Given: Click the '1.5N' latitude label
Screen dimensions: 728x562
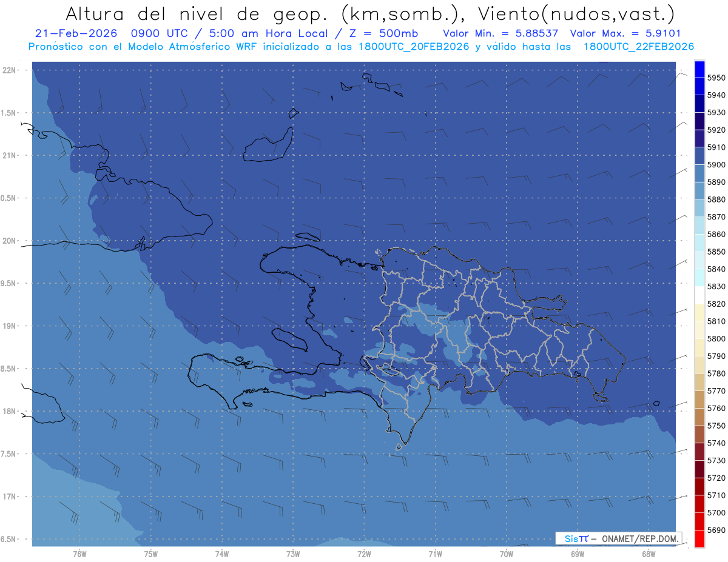Looking at the screenshot, I should tap(8, 113).
